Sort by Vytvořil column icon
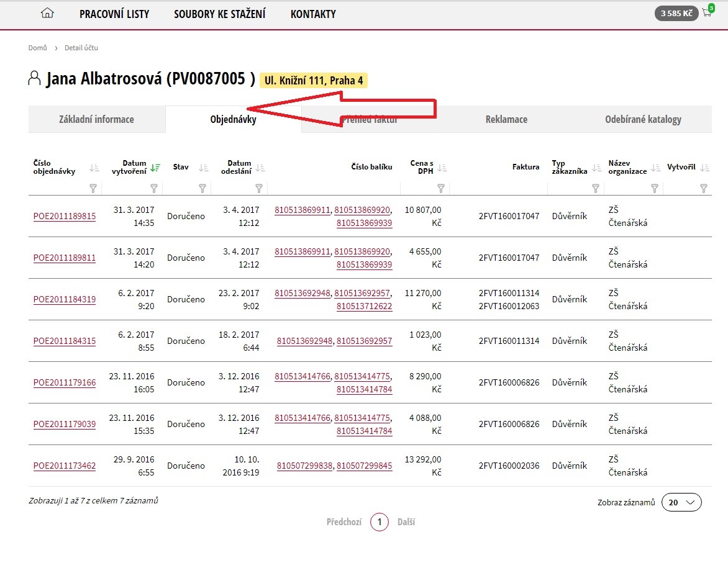The height and width of the screenshot is (568, 728). (x=704, y=168)
